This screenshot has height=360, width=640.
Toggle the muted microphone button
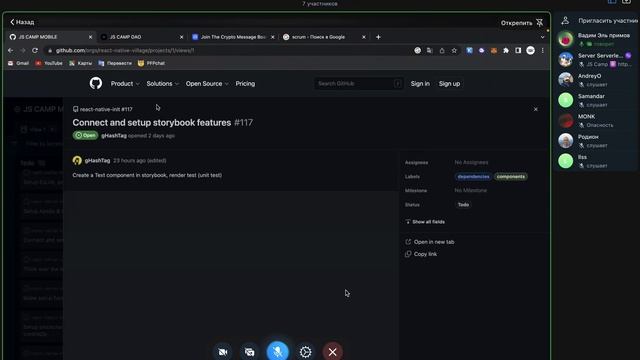coord(278,351)
